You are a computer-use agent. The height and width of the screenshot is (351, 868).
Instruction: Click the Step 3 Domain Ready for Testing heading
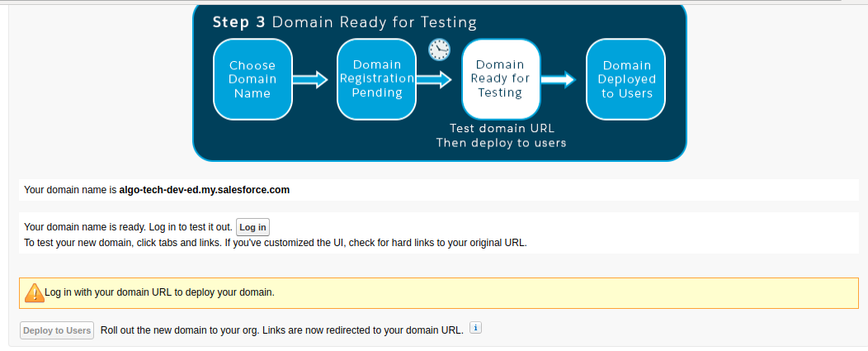pos(344,22)
